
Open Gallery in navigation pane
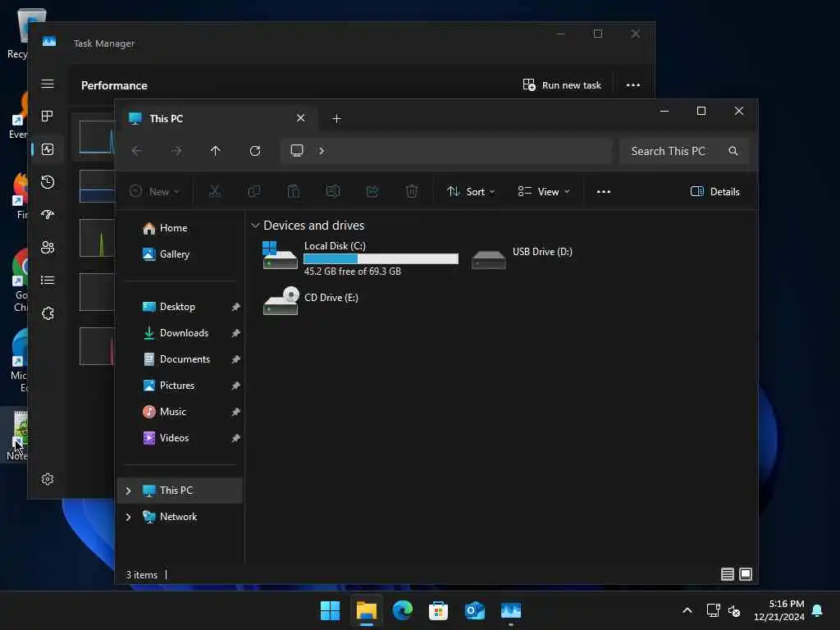[179, 254]
